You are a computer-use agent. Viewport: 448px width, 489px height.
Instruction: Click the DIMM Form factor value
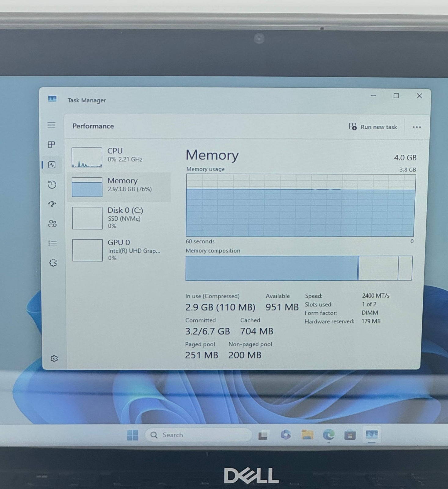(x=370, y=313)
